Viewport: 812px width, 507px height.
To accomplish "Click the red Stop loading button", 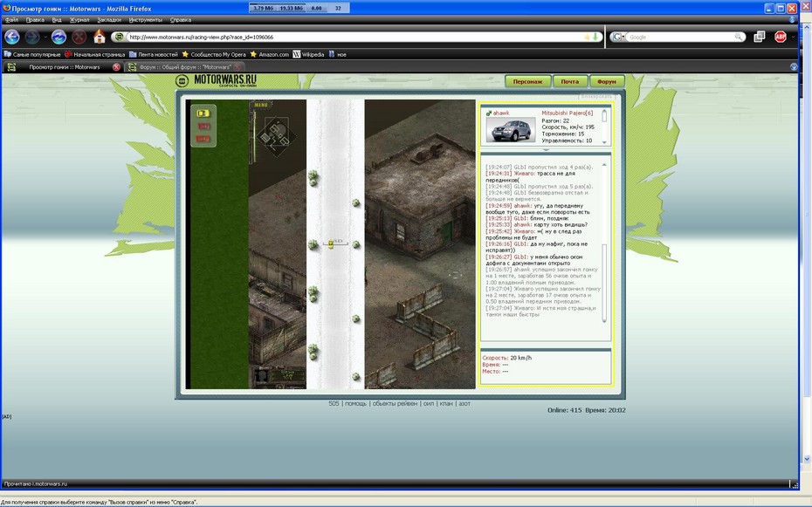I will (79, 37).
